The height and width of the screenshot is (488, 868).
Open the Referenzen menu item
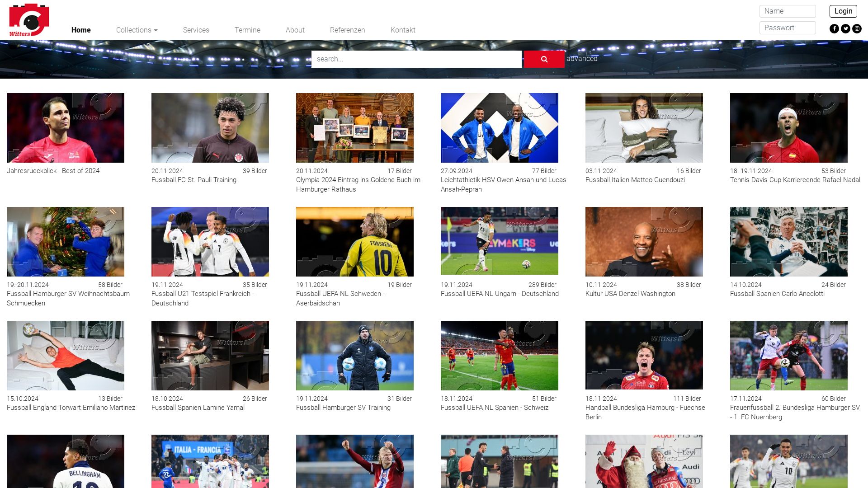347,30
